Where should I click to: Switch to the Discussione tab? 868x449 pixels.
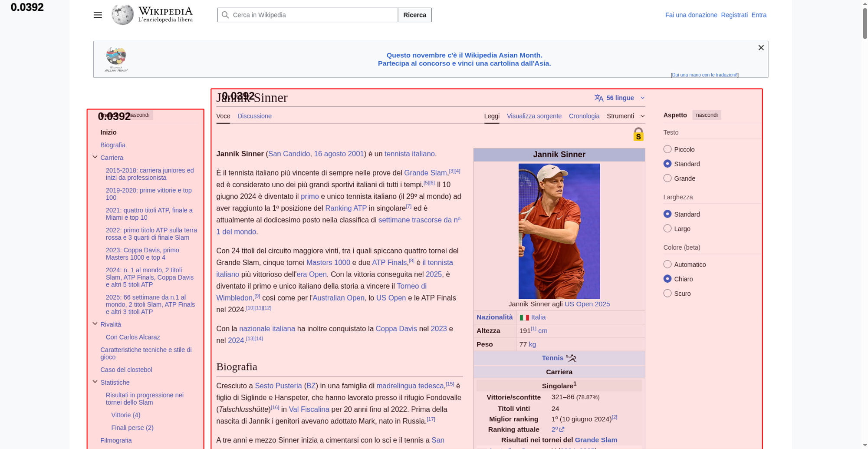(254, 116)
